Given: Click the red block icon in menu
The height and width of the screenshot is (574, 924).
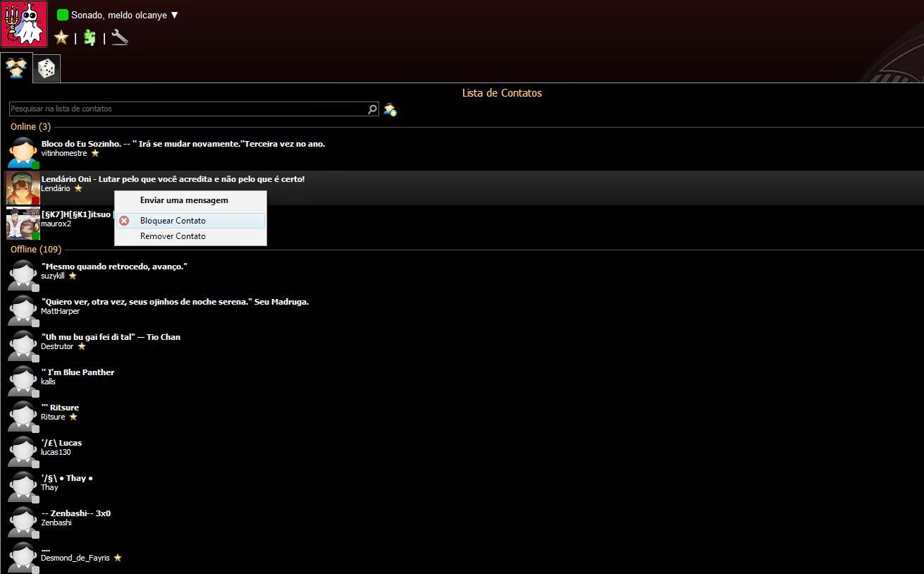Looking at the screenshot, I should pyautogui.click(x=124, y=221).
